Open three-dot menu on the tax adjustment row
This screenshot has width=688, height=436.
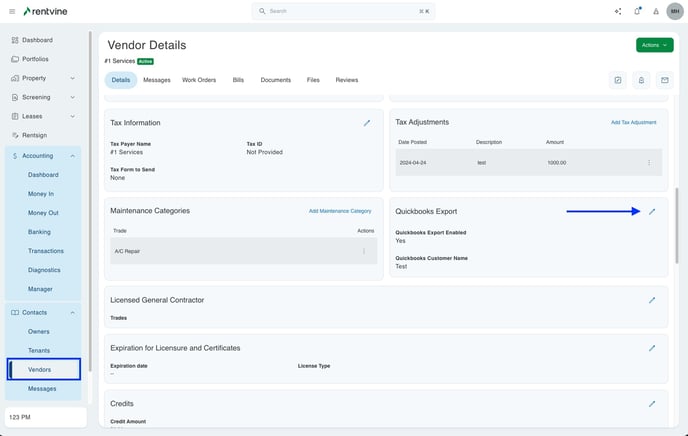pos(648,162)
